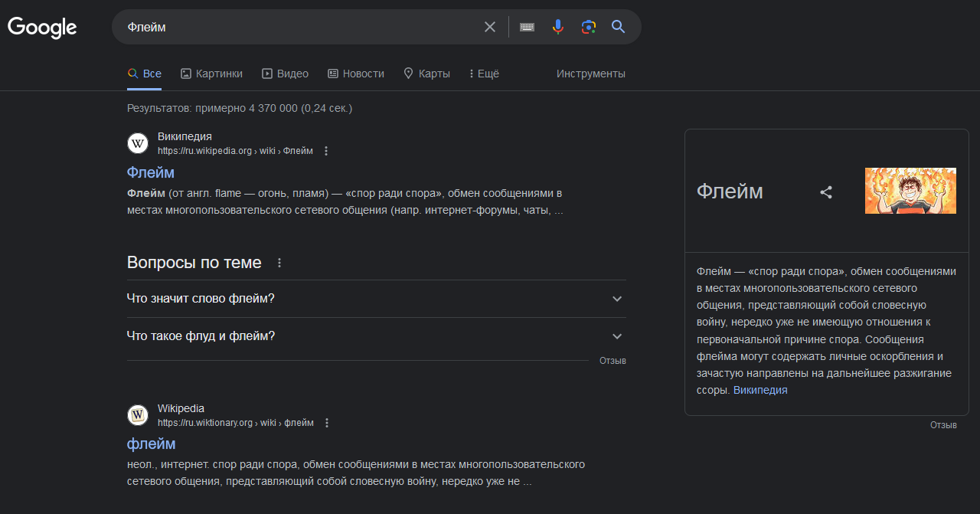Open the Видео search tab
The height and width of the screenshot is (514, 980).
point(285,74)
